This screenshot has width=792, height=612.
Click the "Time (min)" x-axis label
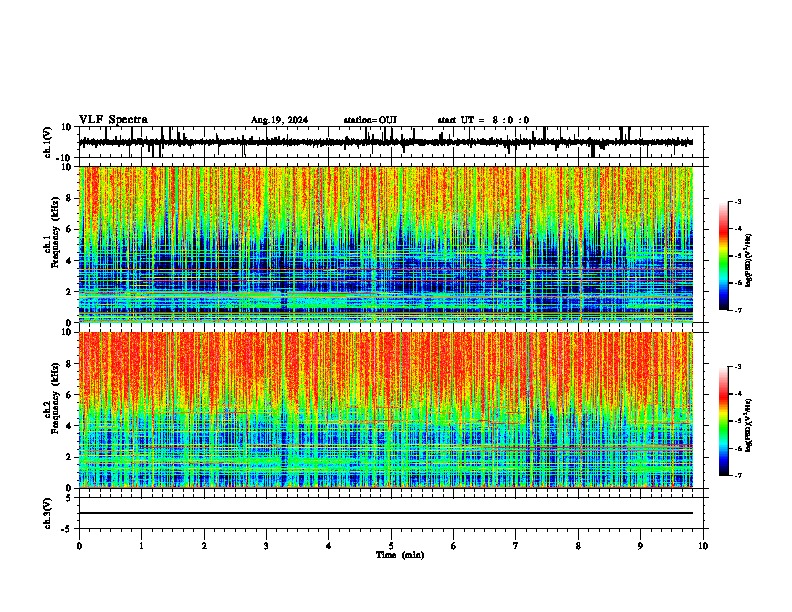click(400, 555)
